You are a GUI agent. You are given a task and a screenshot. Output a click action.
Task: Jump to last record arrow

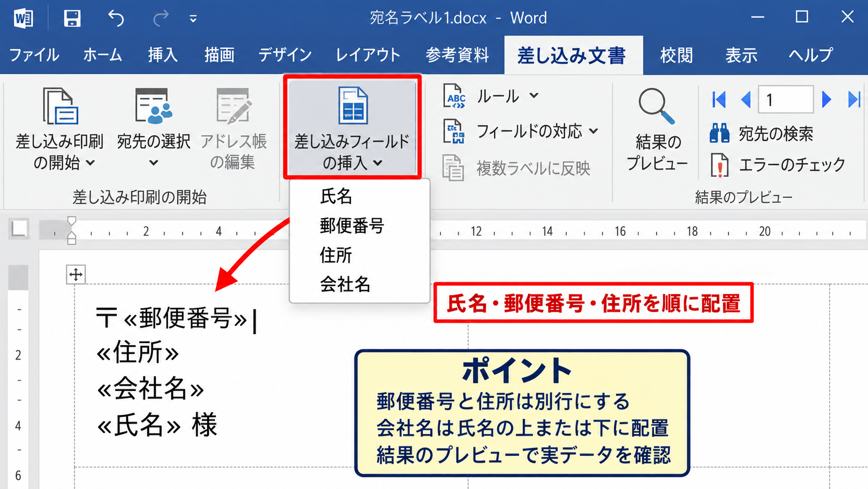854,99
